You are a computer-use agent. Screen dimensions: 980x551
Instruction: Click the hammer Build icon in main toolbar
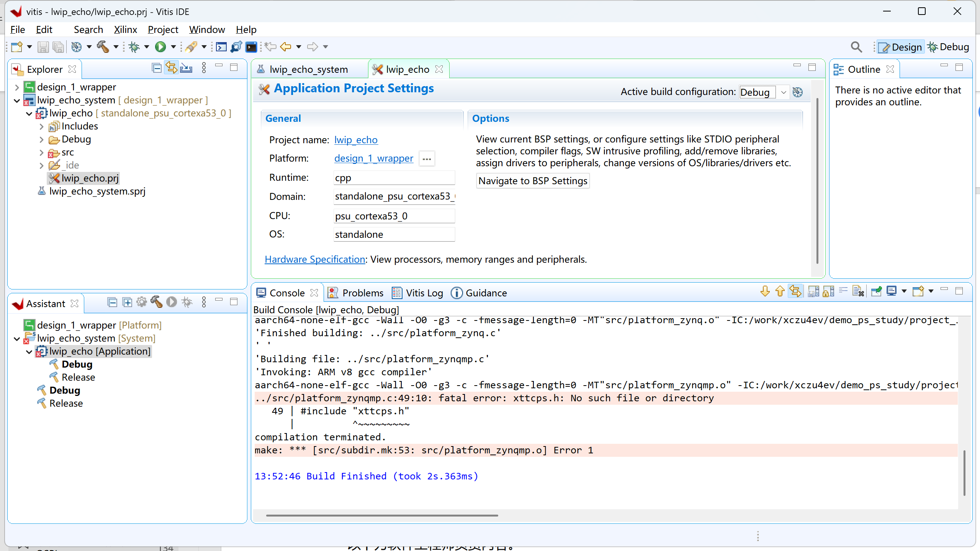tap(103, 47)
